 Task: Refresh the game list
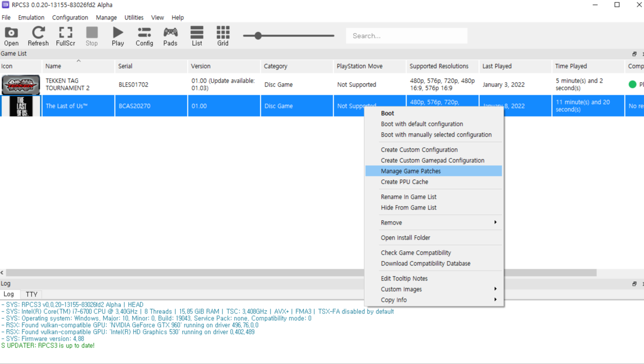[x=38, y=36]
